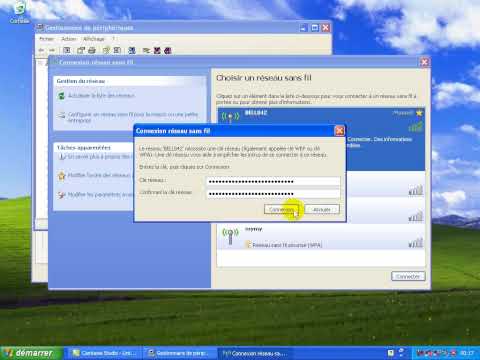Click the Corbeille desktop icon
480x360 pixels.
coord(19,13)
